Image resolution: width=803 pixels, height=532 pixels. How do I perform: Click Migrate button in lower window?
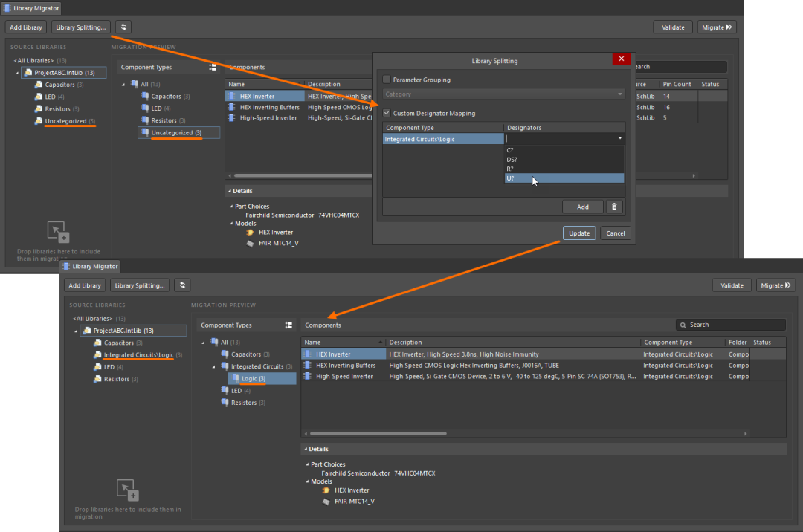point(775,285)
